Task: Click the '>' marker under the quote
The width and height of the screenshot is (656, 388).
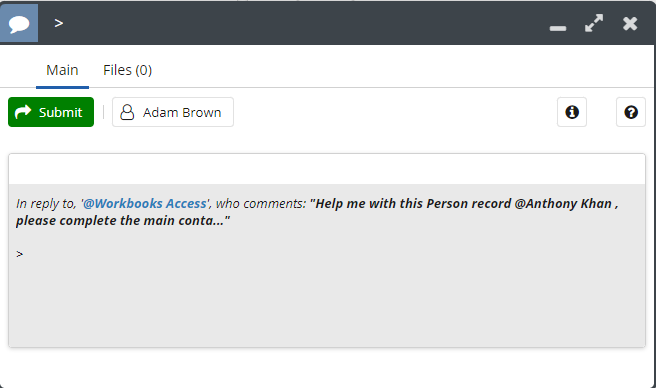Action: 20,254
